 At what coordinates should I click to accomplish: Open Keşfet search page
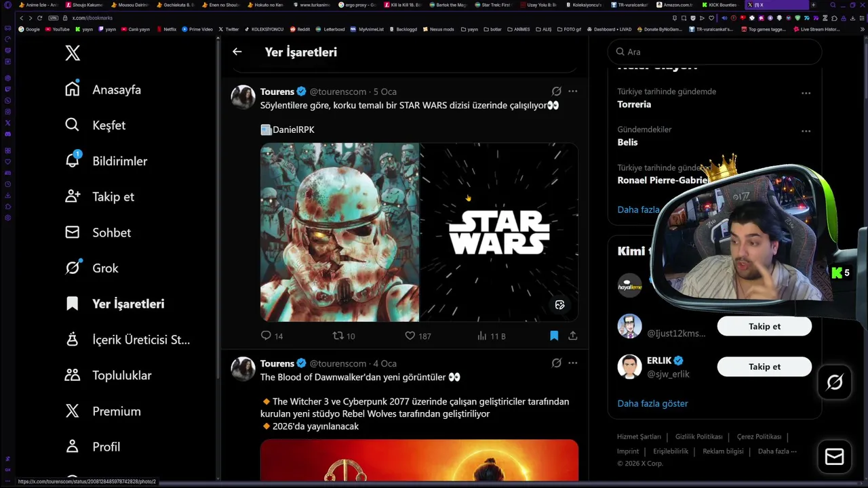[x=95, y=125]
